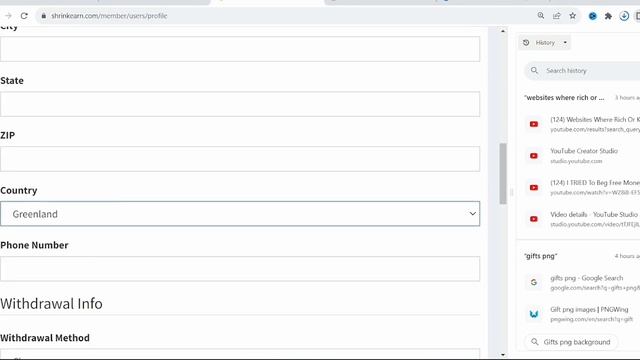
Task: Click the Gifts png background search chip
Action: pos(571,342)
